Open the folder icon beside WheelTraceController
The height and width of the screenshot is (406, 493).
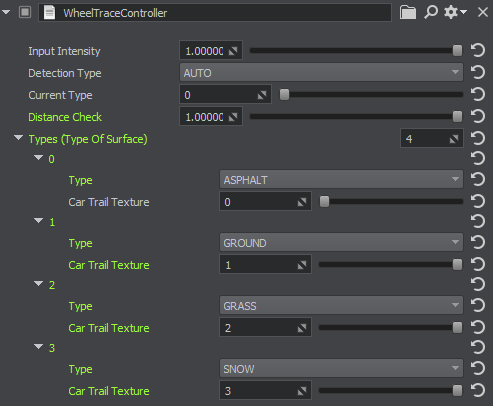408,13
